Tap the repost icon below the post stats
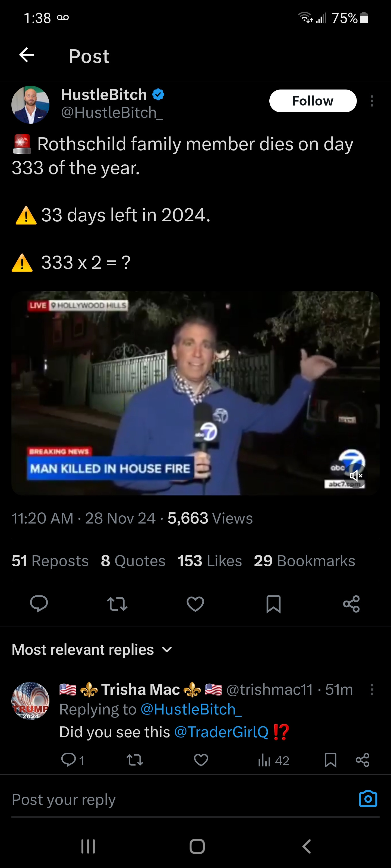The height and width of the screenshot is (868, 391). 117,604
